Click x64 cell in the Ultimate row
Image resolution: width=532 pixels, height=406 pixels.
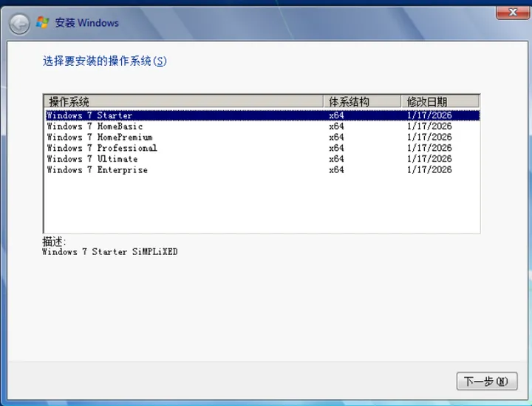tap(336, 159)
